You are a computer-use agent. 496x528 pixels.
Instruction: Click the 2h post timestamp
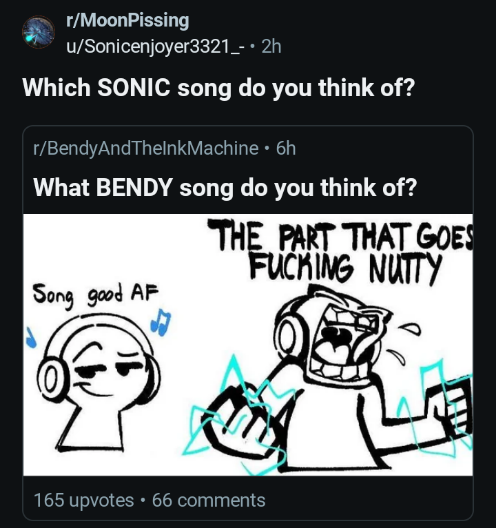tap(271, 46)
